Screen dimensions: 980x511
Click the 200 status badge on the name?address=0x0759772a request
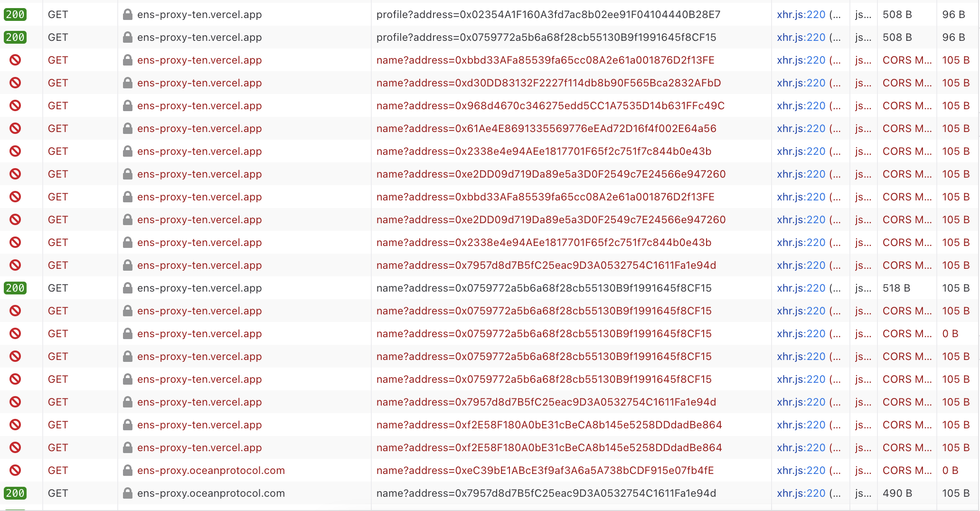[x=15, y=288]
